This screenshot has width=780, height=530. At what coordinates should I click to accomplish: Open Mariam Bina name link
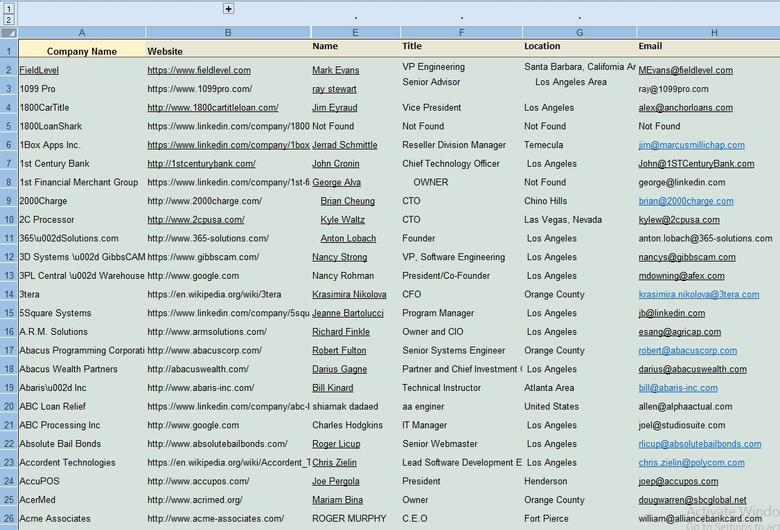point(337,500)
